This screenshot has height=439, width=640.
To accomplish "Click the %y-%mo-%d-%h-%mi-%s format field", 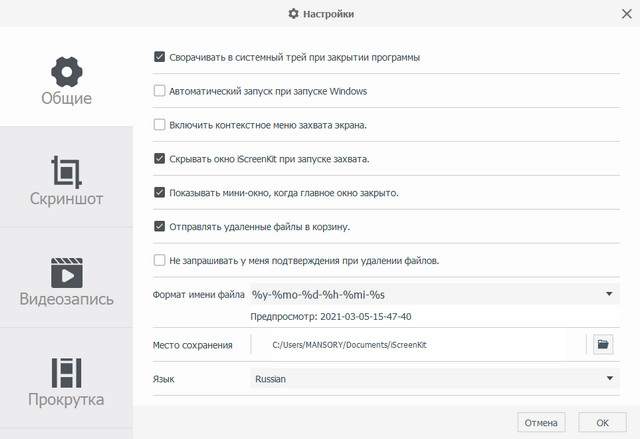I will tap(435, 294).
